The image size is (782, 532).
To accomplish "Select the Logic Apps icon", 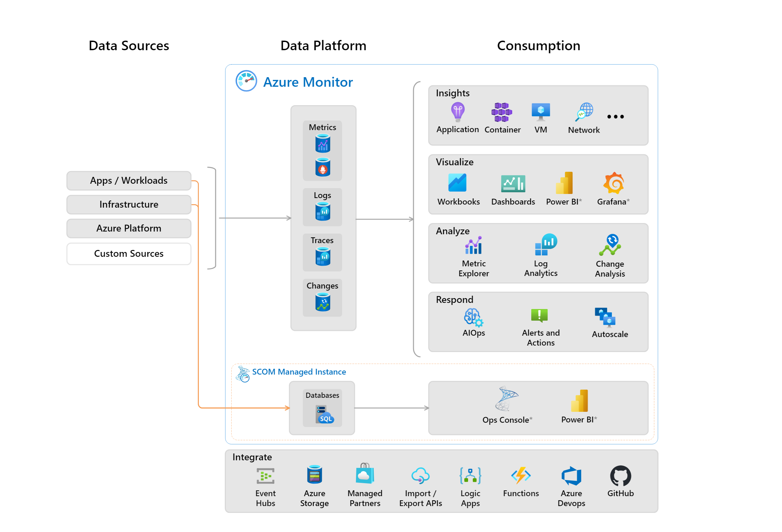I will tap(470, 476).
